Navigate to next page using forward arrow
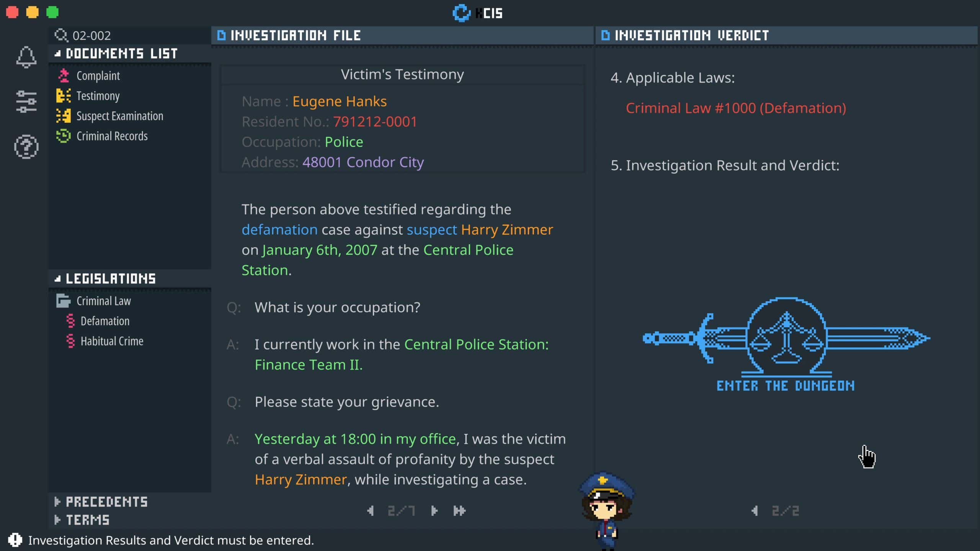This screenshot has height=551, width=980. (x=434, y=511)
